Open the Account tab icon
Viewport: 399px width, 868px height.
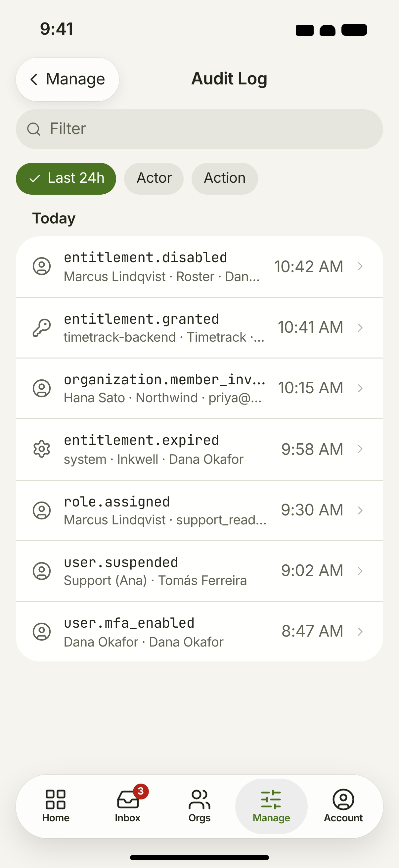[x=343, y=799]
